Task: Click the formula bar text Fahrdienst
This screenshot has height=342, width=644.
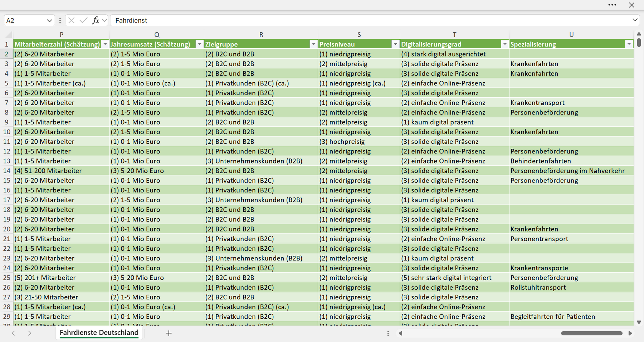Action: coord(131,20)
